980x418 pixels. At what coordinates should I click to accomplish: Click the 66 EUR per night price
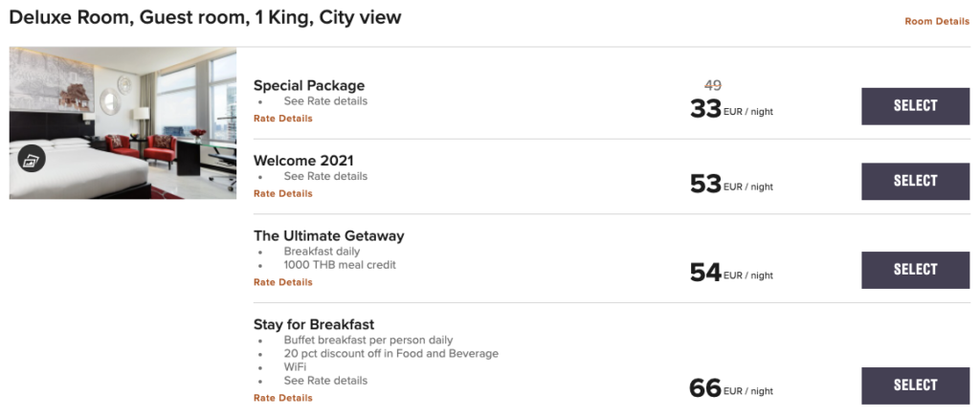point(730,389)
